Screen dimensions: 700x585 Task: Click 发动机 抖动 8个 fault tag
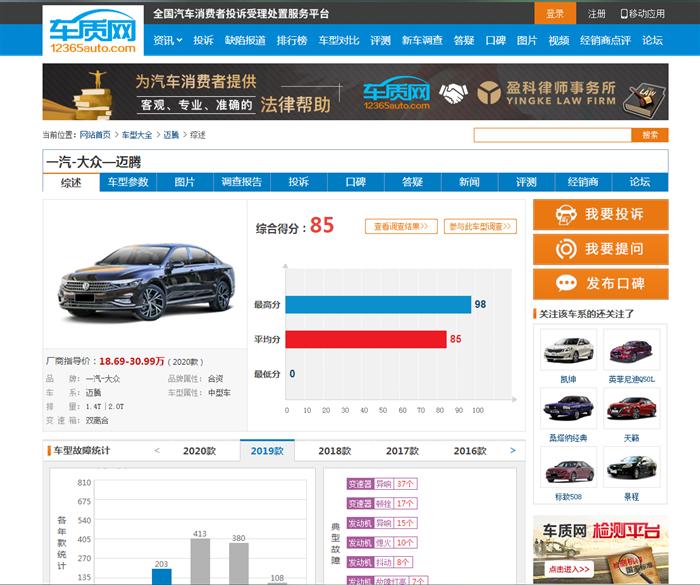(x=379, y=562)
